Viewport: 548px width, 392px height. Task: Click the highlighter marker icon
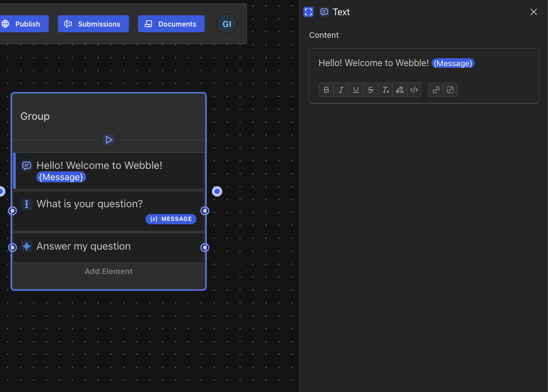(x=400, y=90)
